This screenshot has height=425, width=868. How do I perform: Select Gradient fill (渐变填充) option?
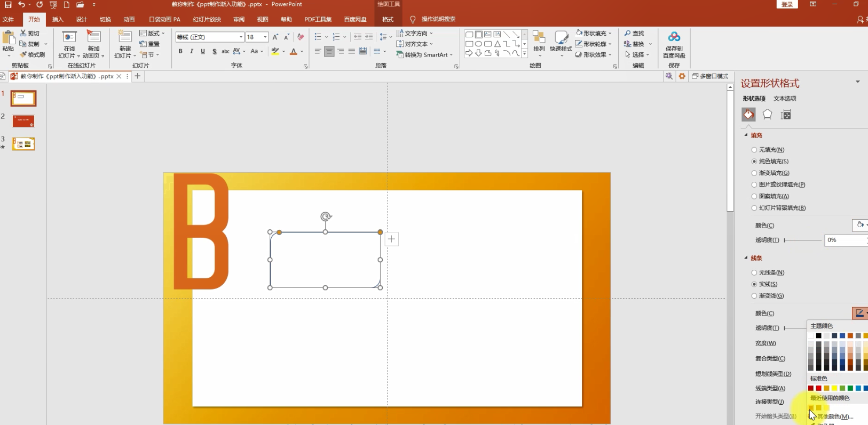(x=754, y=173)
